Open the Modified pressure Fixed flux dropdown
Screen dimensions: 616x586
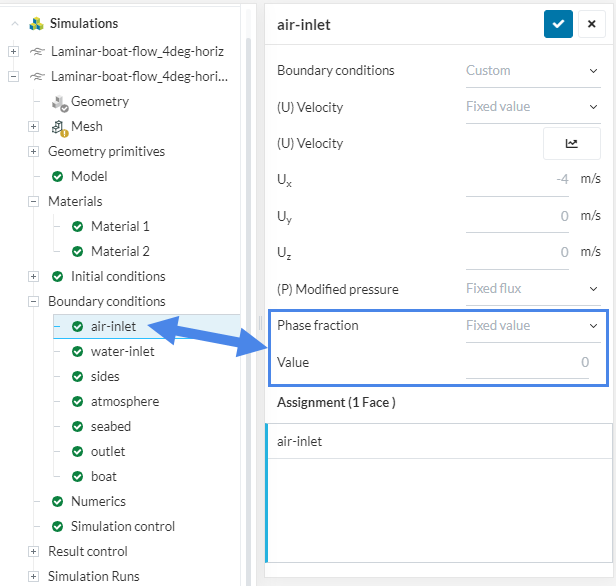click(x=532, y=289)
